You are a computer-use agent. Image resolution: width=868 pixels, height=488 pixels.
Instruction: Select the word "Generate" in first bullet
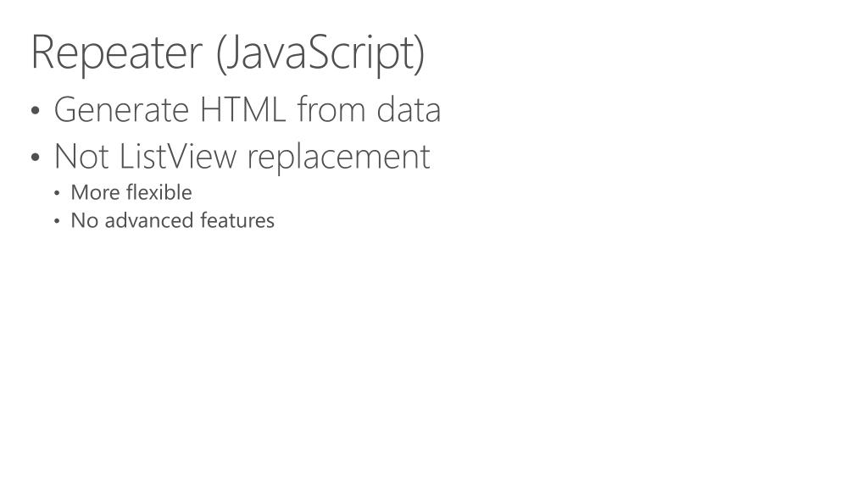(x=121, y=110)
